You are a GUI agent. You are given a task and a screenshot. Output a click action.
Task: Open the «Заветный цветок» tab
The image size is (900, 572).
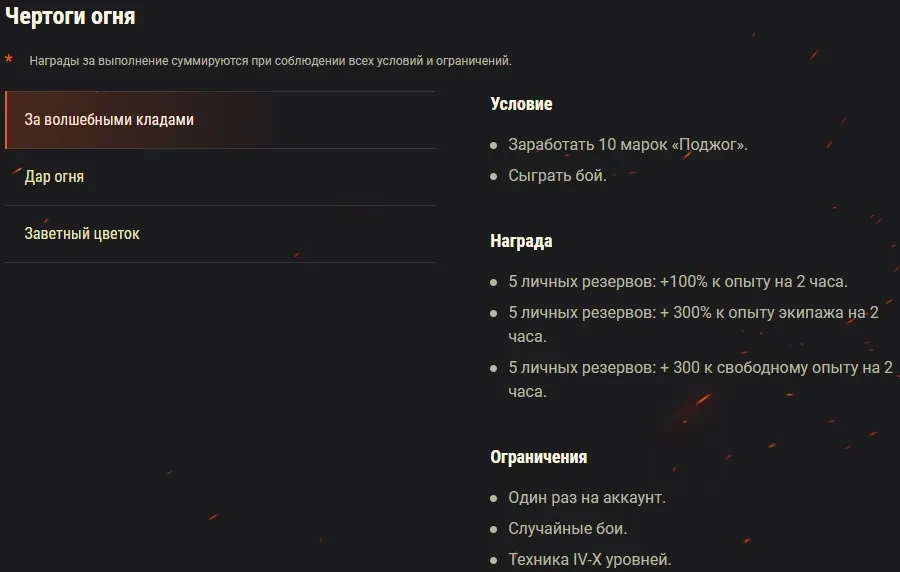82,234
